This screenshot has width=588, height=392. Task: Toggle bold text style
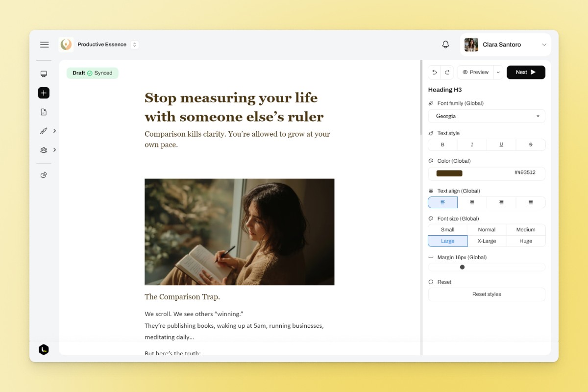pos(443,145)
